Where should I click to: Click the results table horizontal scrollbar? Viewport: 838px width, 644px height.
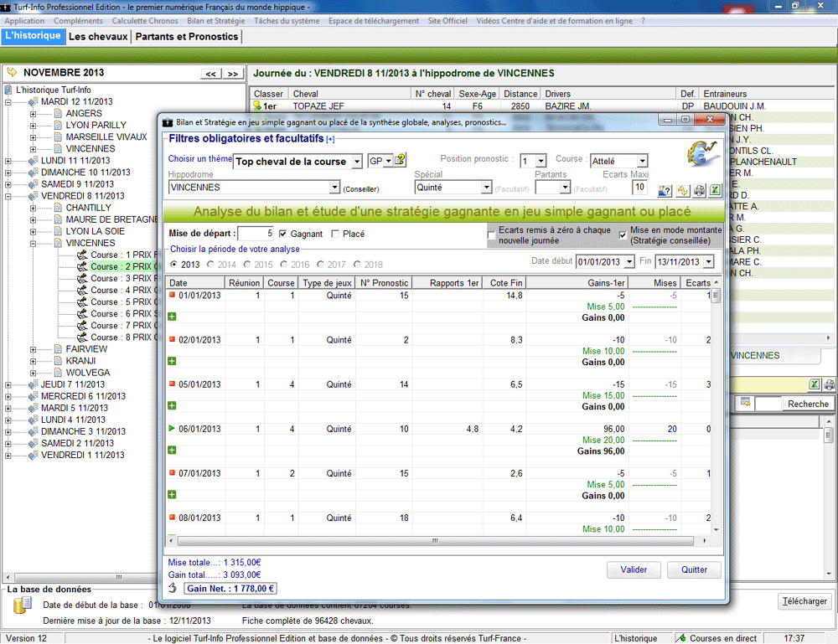pyautogui.click(x=437, y=541)
